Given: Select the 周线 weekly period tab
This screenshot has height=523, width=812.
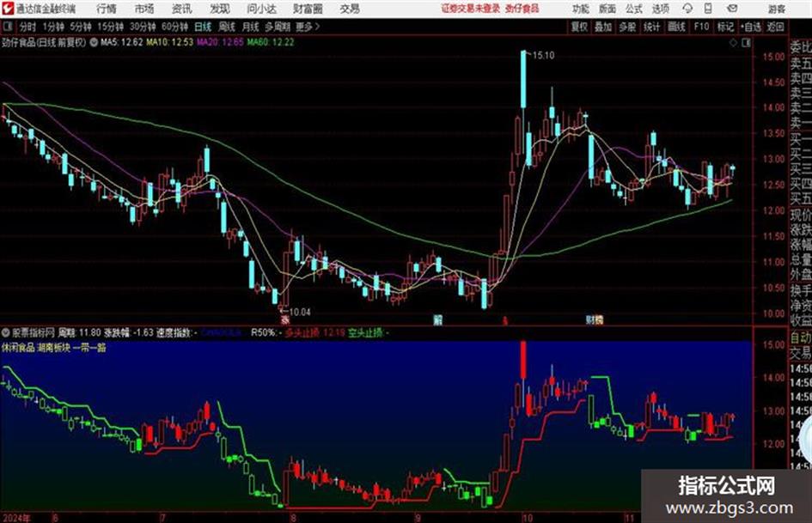Looking at the screenshot, I should point(227,27).
